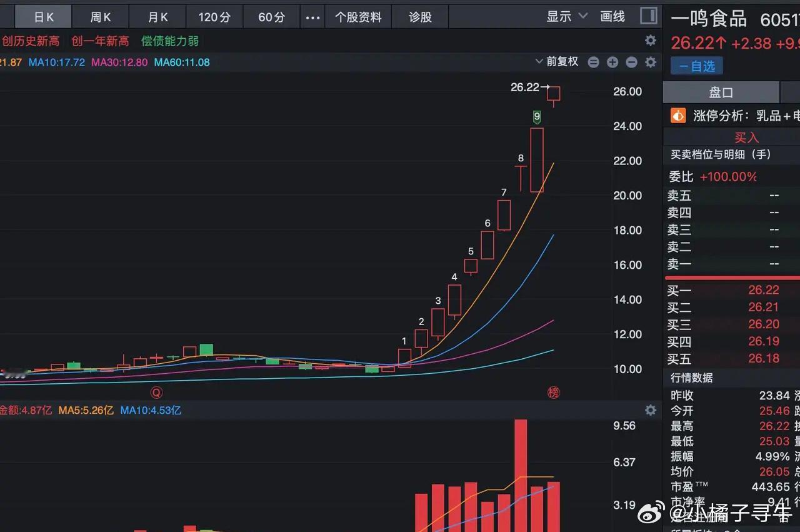Click the 均价 value 26.05
800x532 pixels.
click(774, 472)
